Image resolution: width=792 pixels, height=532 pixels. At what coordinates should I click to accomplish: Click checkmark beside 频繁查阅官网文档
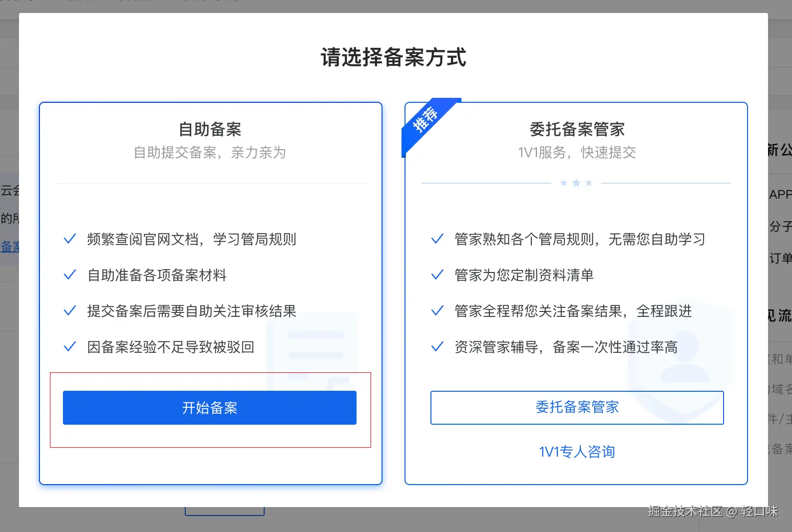(70, 239)
